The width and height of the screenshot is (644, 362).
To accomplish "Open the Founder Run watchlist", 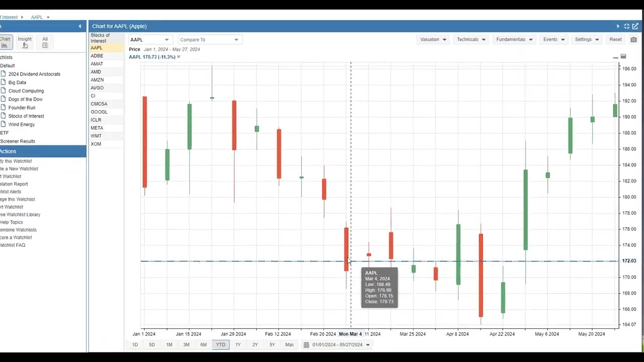I will [22, 108].
